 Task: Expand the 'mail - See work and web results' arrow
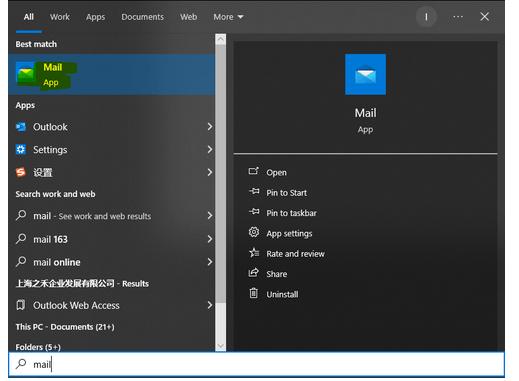210,216
